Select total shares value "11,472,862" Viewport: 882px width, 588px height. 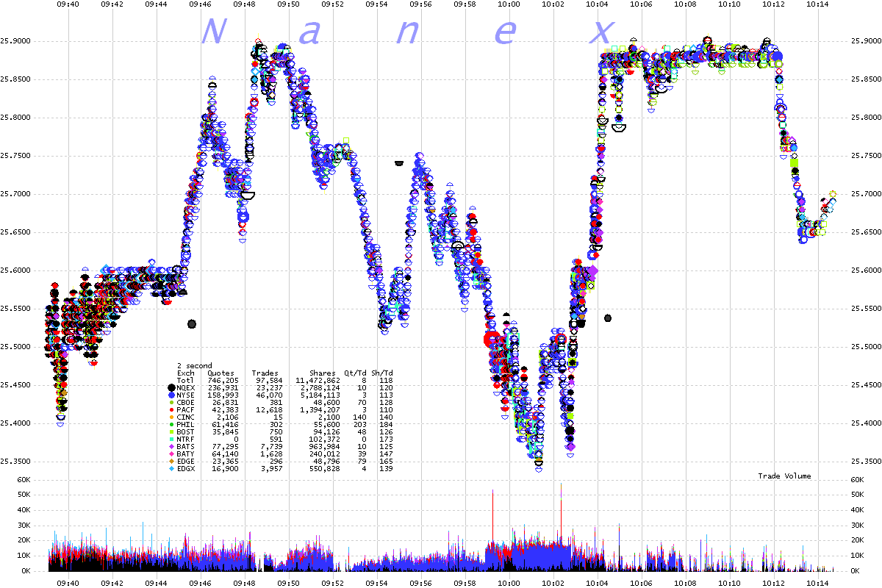(318, 381)
